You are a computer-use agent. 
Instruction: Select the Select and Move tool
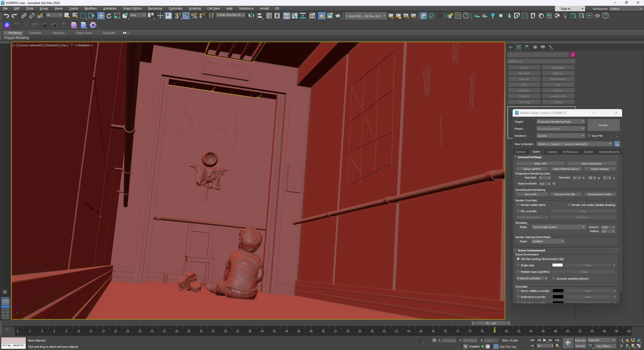[101, 16]
